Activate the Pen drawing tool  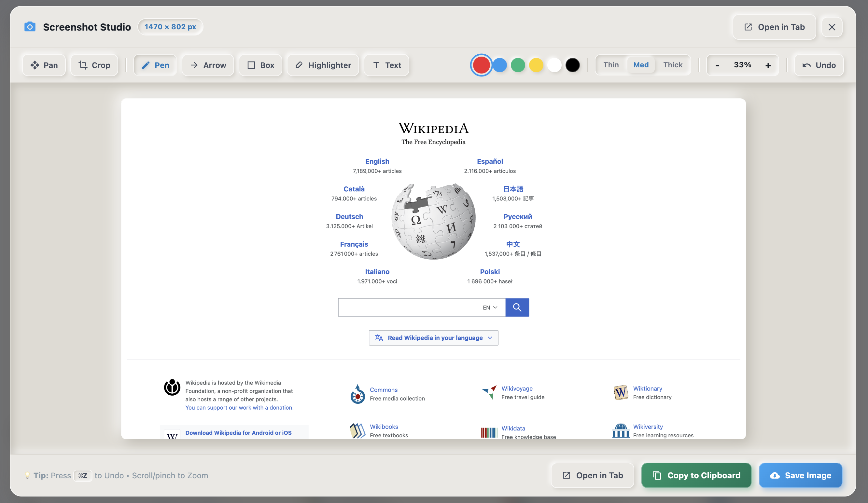(x=155, y=65)
